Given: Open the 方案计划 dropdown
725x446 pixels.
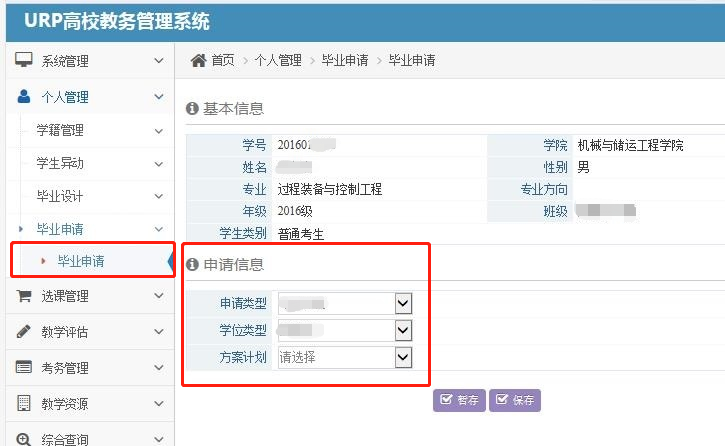Looking at the screenshot, I should coord(403,357).
